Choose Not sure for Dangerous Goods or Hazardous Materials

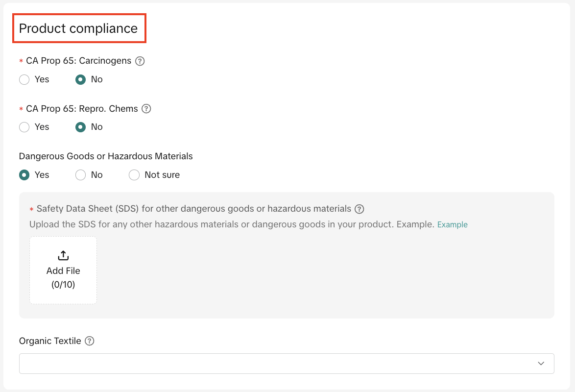134,174
